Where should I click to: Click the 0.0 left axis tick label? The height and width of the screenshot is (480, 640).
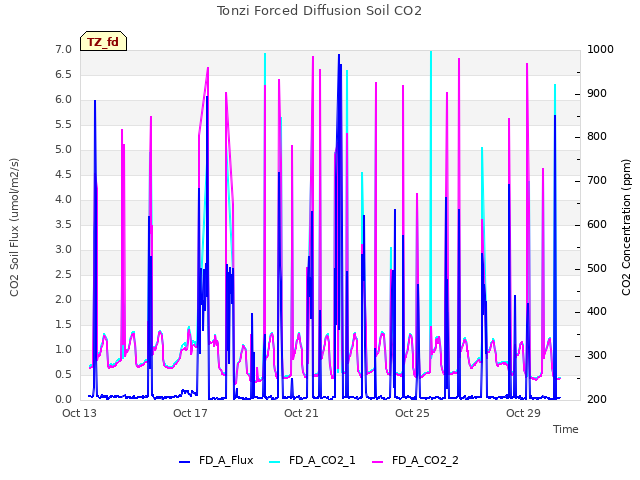tap(64, 400)
